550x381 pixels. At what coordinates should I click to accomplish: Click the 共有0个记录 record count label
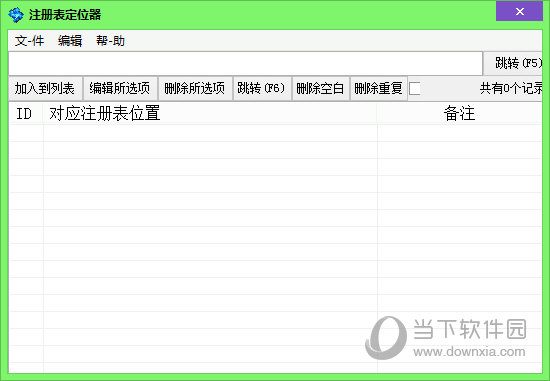[x=511, y=88]
